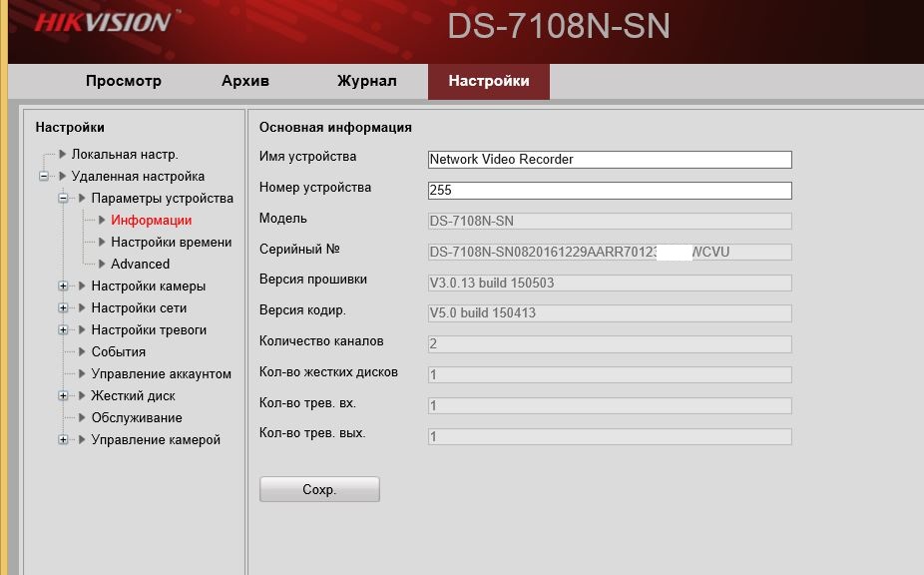
Task: Click the arrow icon beside Настройки времени
Action: 102,242
